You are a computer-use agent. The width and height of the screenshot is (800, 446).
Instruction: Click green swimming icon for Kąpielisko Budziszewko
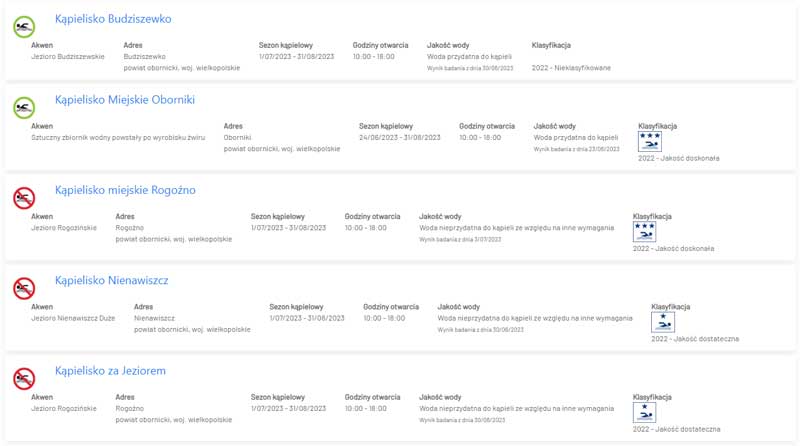click(x=24, y=27)
